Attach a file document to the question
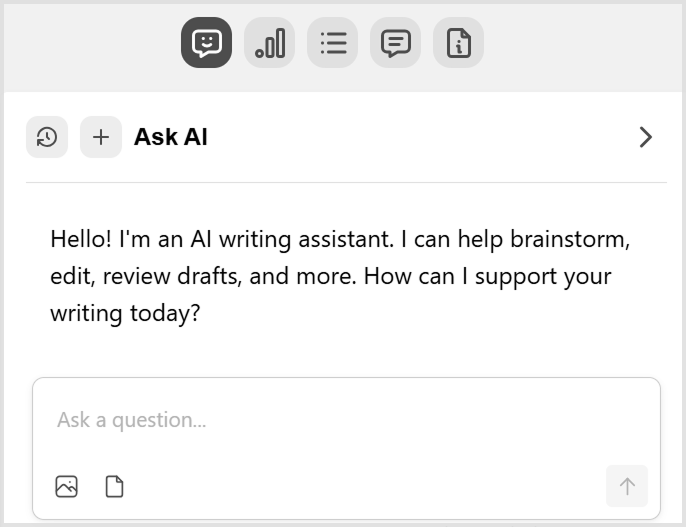Screen dimensions: 686x527 [115, 486]
